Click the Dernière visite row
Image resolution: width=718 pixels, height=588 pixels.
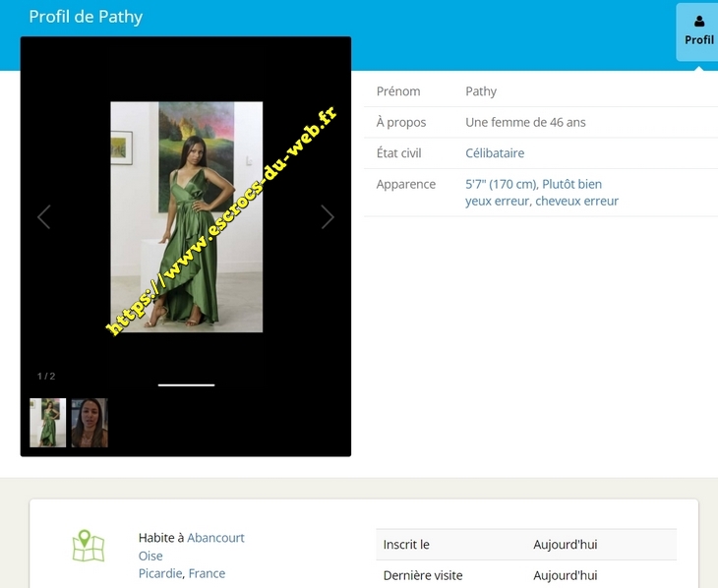pos(526,575)
